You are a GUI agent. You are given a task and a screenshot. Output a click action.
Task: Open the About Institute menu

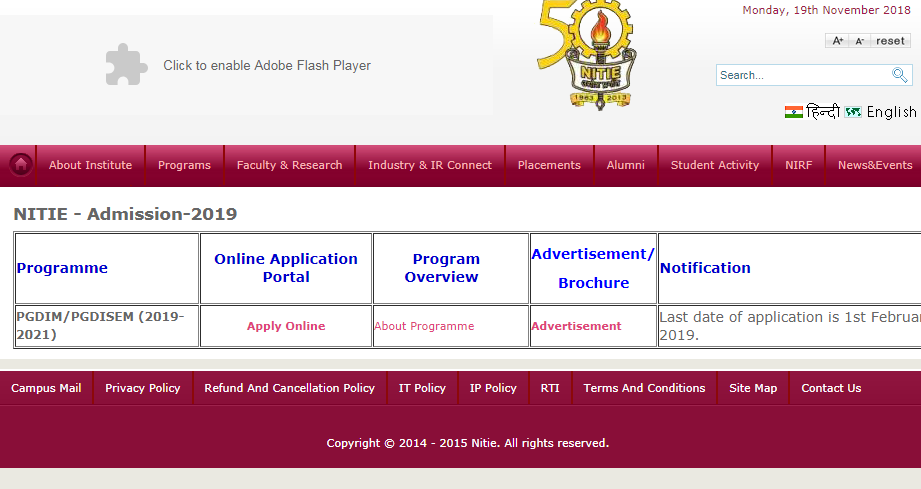(x=90, y=165)
